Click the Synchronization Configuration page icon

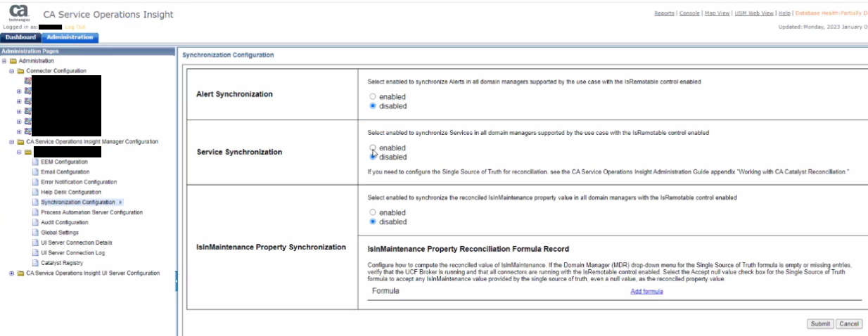pos(35,202)
